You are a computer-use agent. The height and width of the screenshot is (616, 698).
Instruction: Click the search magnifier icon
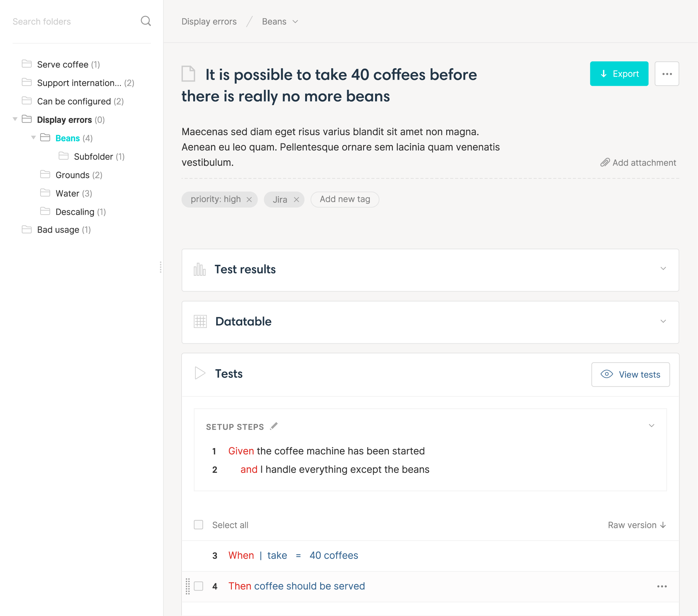point(146,21)
